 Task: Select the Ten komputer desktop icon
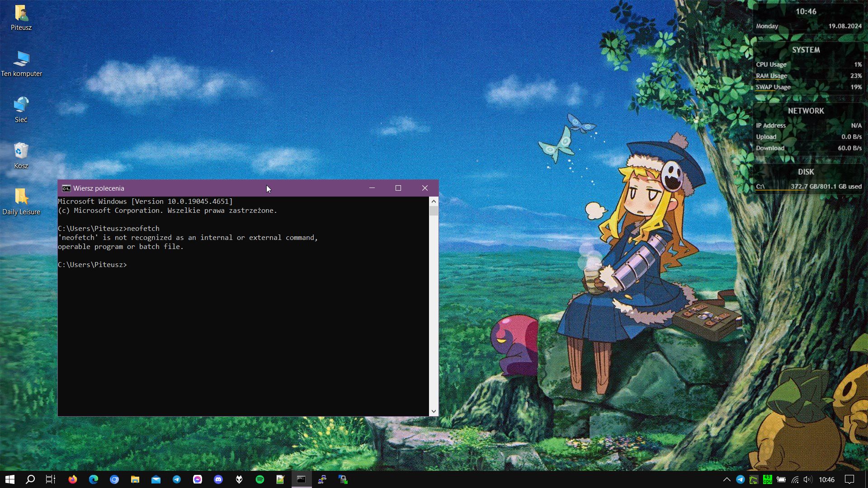click(21, 63)
